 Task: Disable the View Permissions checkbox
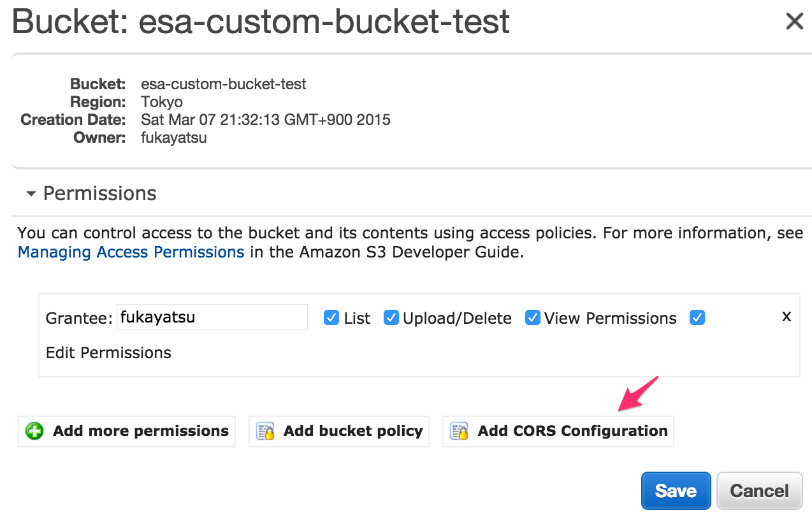(x=533, y=317)
